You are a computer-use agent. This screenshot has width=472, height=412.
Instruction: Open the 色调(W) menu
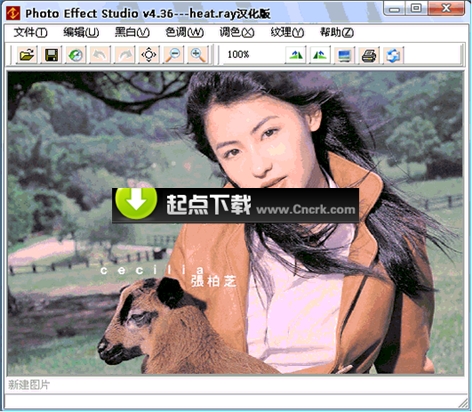point(185,32)
